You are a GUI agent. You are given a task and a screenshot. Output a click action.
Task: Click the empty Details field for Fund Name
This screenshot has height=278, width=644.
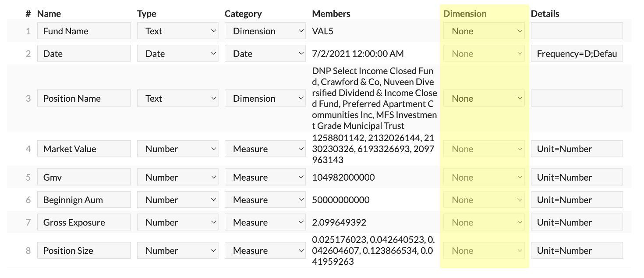[577, 31]
